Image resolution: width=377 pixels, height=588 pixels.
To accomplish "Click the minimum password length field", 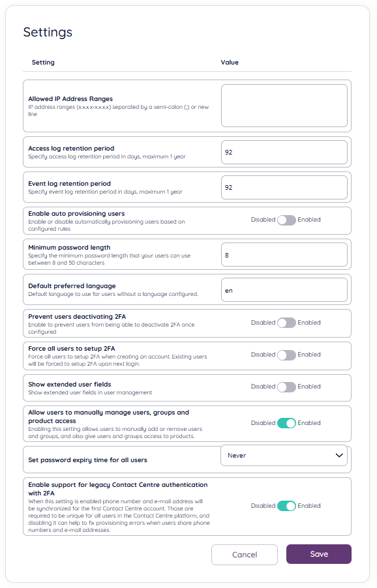I will tap(284, 254).
